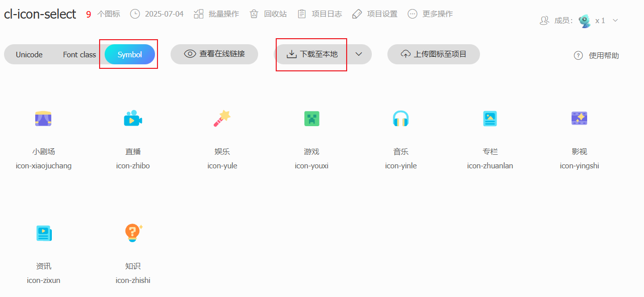Select the Symbol tab
The image size is (644, 297).
tap(129, 54)
